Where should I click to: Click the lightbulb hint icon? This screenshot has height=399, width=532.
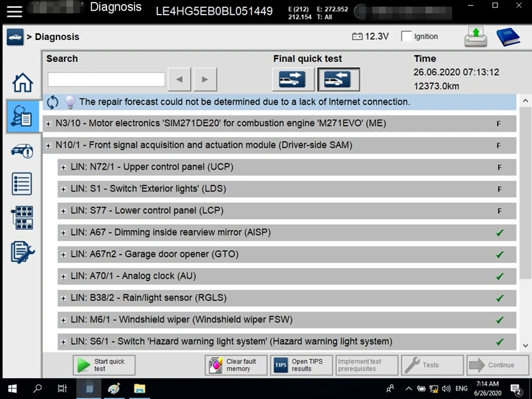coord(70,102)
